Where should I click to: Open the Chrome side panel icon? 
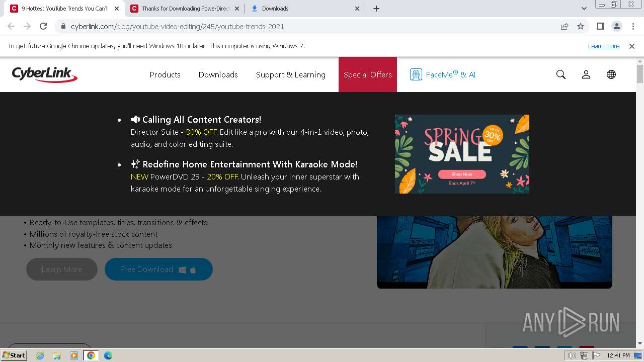click(x=600, y=26)
